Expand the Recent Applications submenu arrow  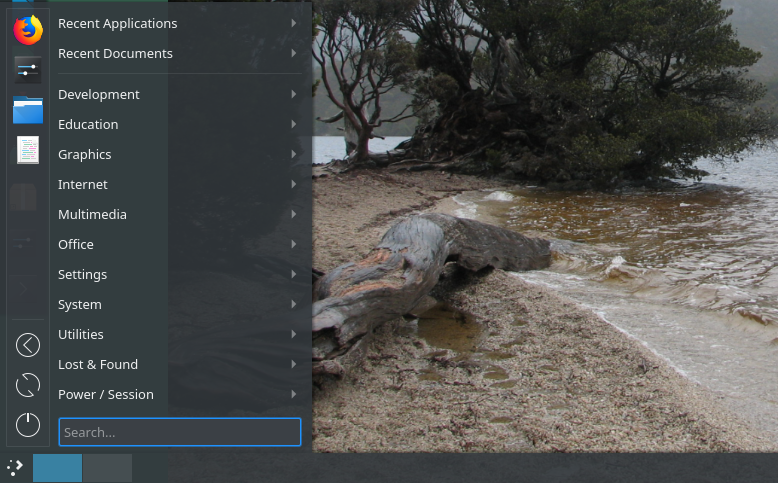click(293, 23)
